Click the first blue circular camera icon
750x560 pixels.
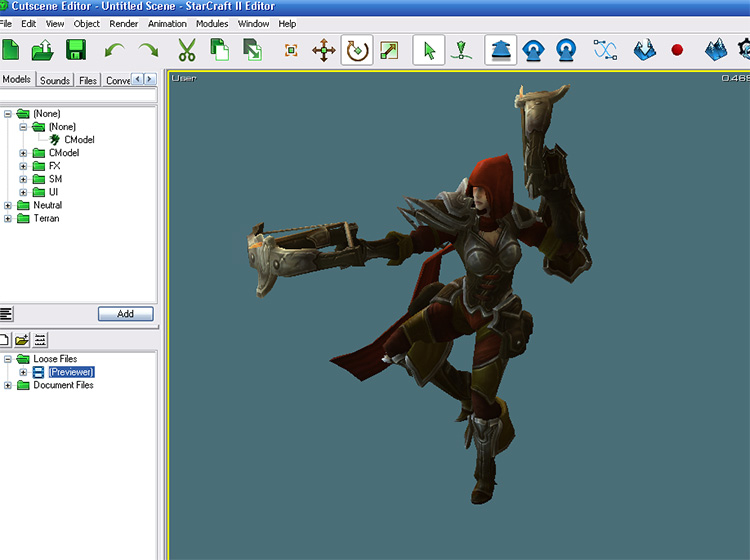pyautogui.click(x=533, y=50)
